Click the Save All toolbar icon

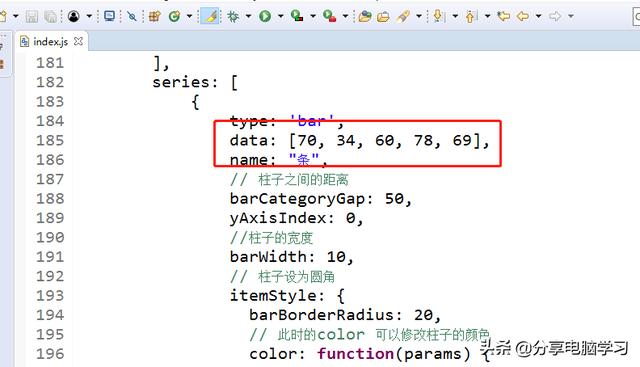[x=51, y=16]
